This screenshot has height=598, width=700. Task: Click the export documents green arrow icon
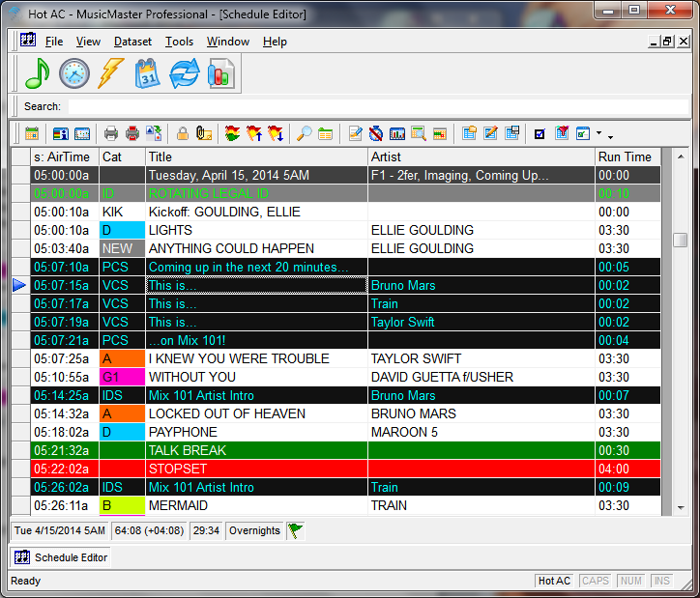coord(154,133)
